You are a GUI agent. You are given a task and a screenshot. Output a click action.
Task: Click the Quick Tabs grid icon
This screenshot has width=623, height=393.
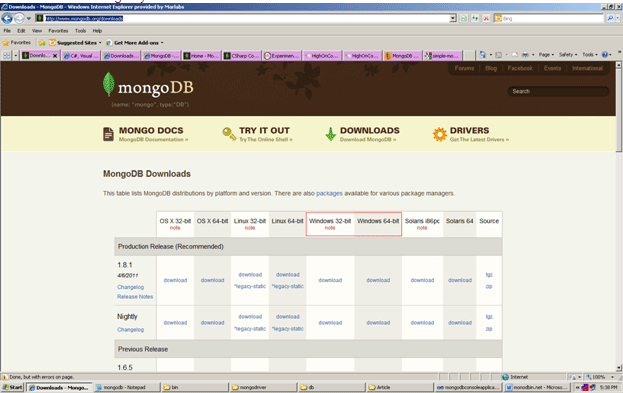[x=6, y=56]
